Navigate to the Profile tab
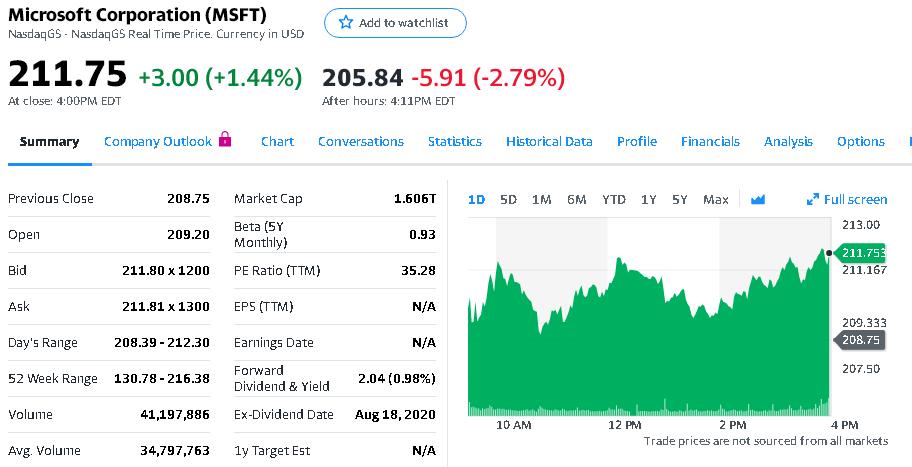This screenshot has width=912, height=467. pyautogui.click(x=637, y=141)
